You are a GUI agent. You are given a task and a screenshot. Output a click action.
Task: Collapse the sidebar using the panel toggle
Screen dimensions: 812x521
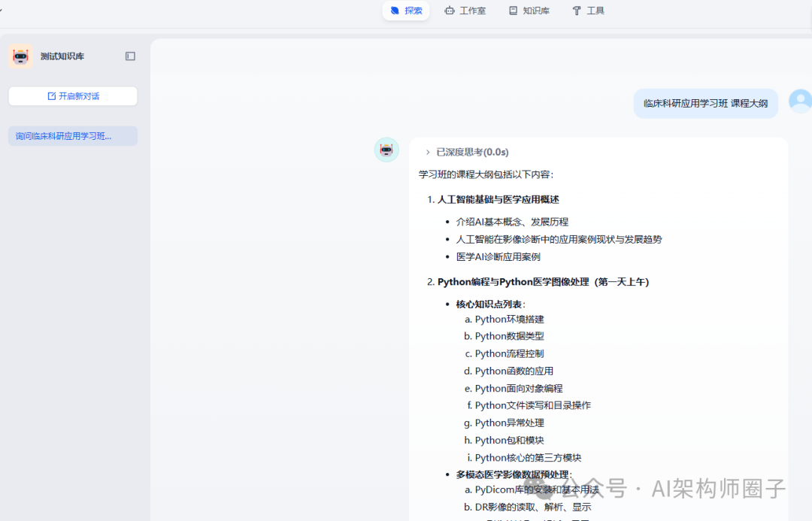click(x=129, y=56)
